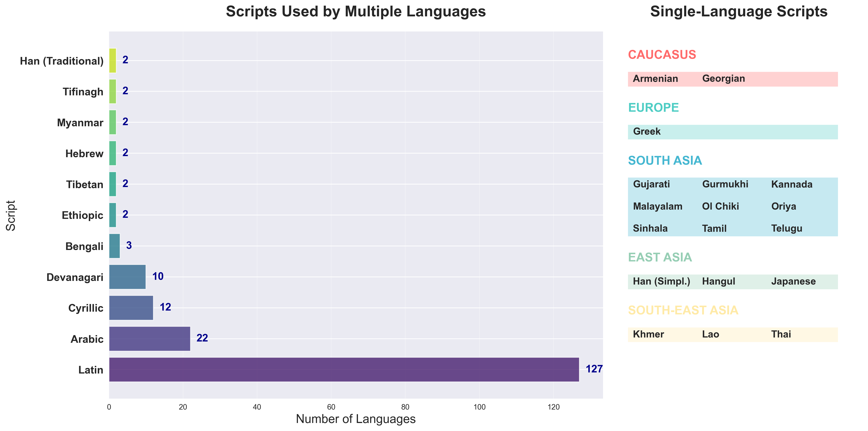Image resolution: width=868 pixels, height=431 pixels.
Task: Click the 'Single-Language Scripts' title
Action: [739, 12]
